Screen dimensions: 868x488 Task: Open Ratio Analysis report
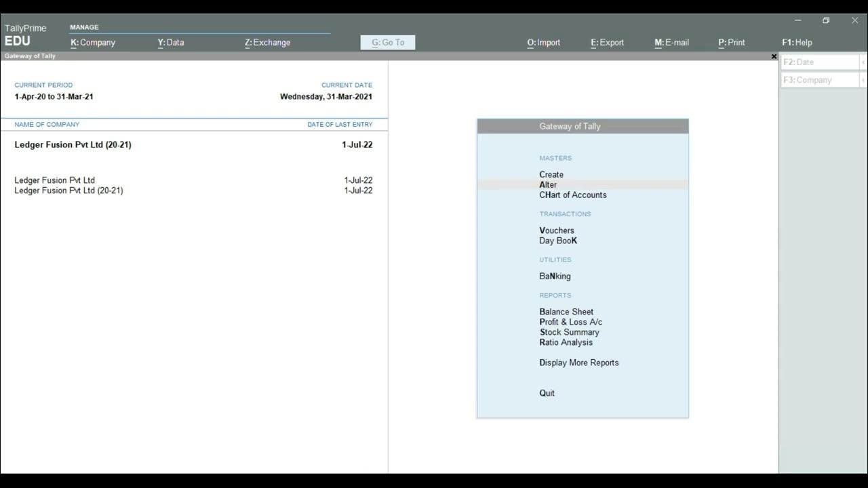(566, 342)
